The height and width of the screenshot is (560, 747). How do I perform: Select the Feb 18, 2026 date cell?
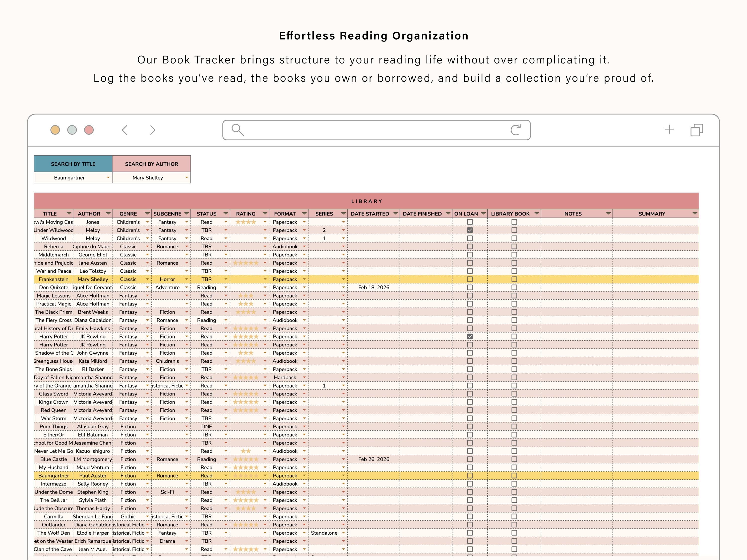coord(373,287)
